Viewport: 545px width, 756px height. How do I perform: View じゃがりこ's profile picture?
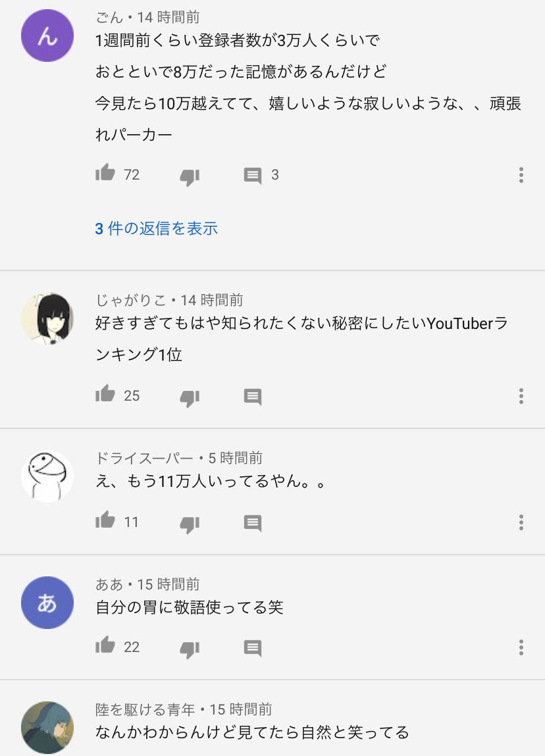(x=47, y=318)
